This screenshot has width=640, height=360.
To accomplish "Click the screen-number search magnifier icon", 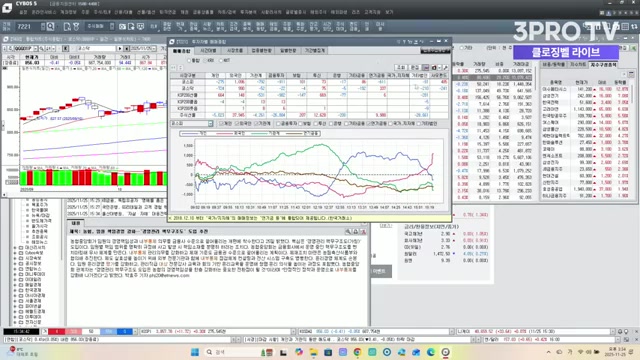I will [x=51, y=27].
